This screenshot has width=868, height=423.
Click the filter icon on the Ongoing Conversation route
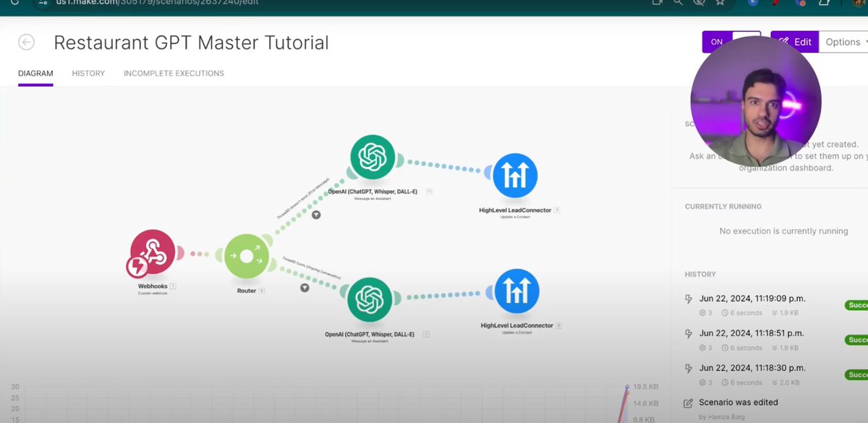coord(305,287)
